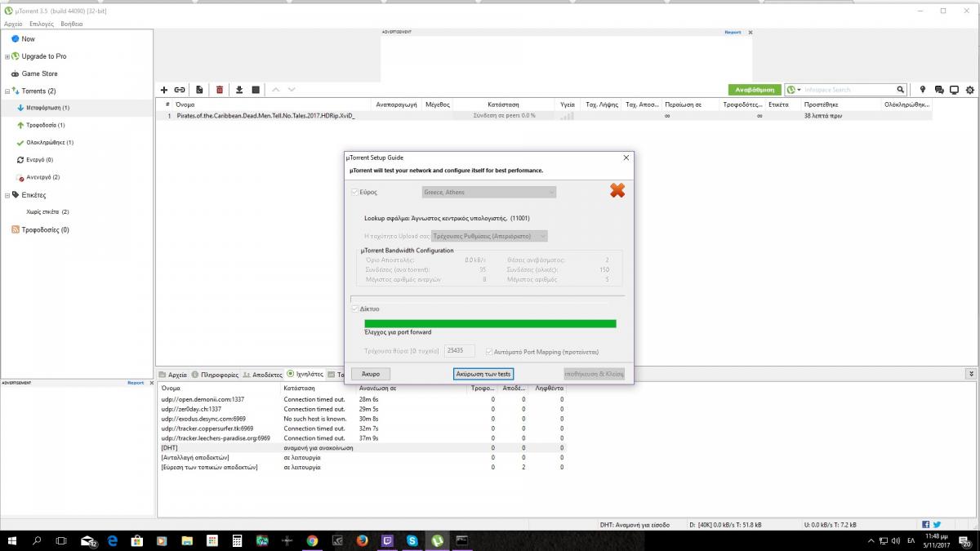The height and width of the screenshot is (551, 980).
Task: Start the torrent download arrow icon
Action: click(239, 90)
